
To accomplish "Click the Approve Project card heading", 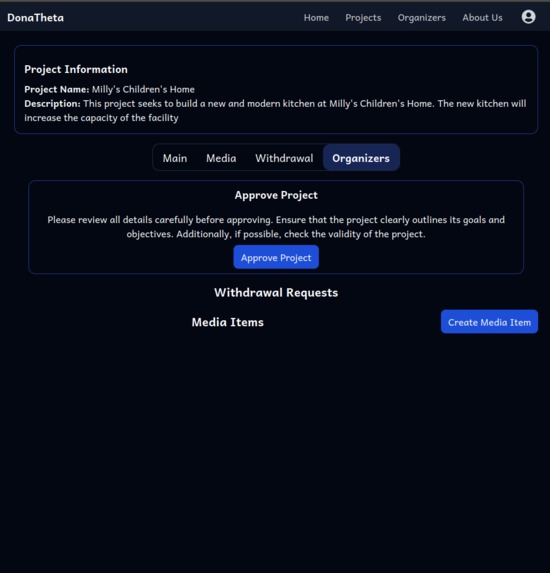I will point(276,195).
